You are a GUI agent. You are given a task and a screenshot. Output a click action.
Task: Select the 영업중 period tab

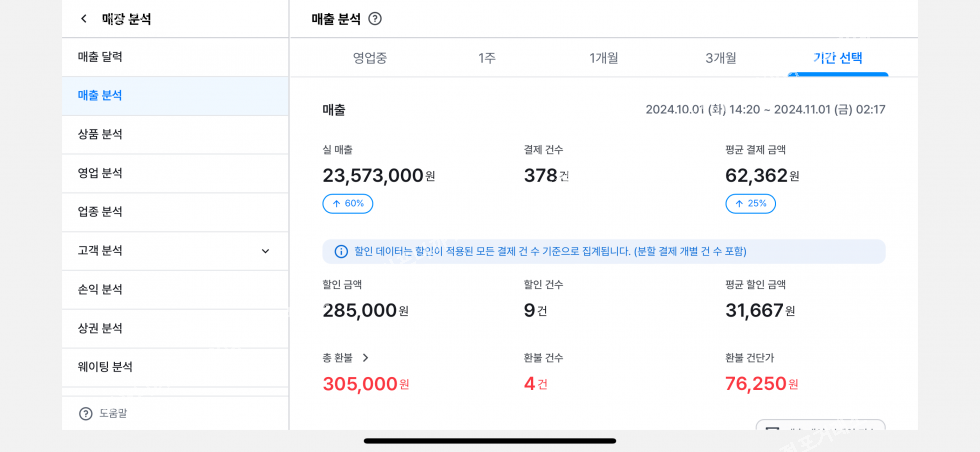point(370,58)
